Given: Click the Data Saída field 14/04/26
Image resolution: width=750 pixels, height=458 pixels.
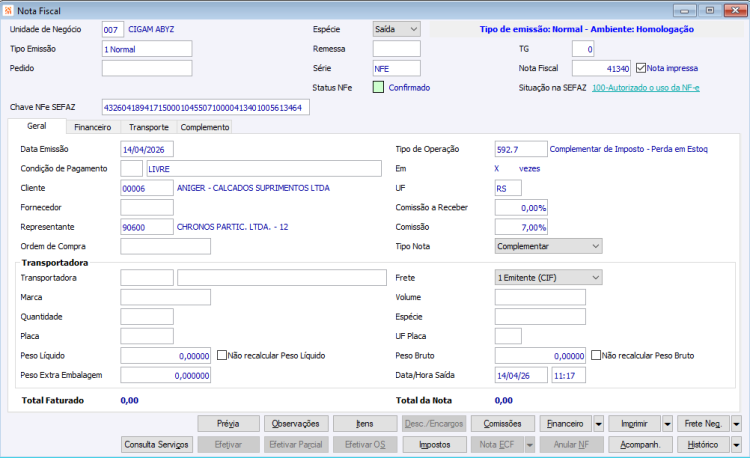Looking at the screenshot, I should (x=521, y=375).
